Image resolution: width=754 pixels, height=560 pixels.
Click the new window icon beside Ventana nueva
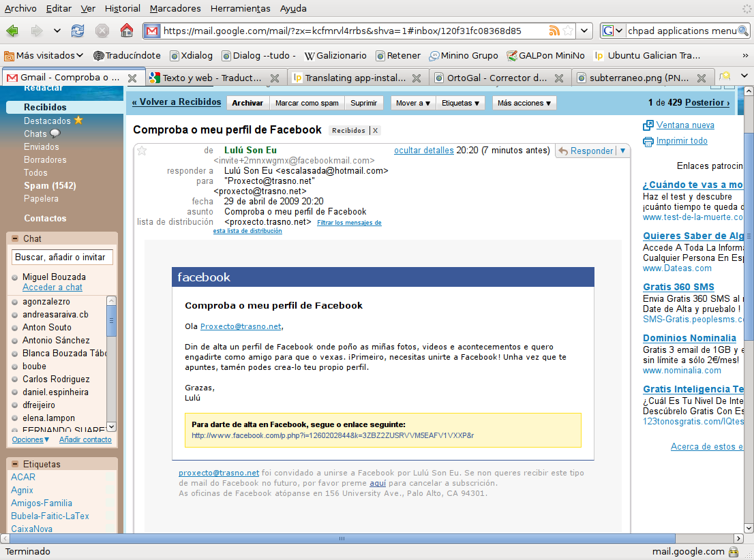point(648,125)
